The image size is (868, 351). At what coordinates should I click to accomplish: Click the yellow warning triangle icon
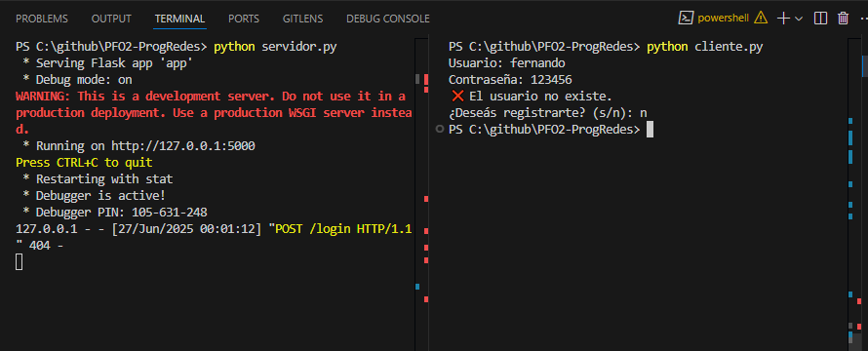(x=761, y=19)
